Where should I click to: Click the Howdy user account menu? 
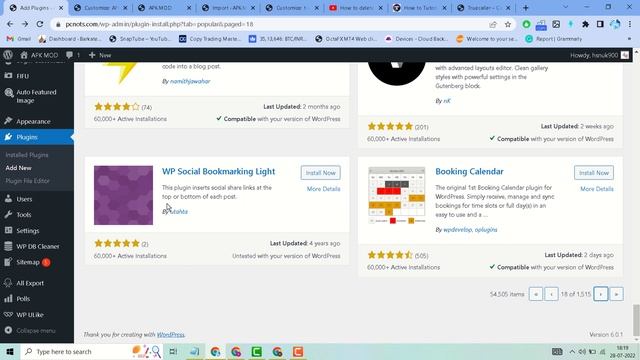click(x=599, y=55)
